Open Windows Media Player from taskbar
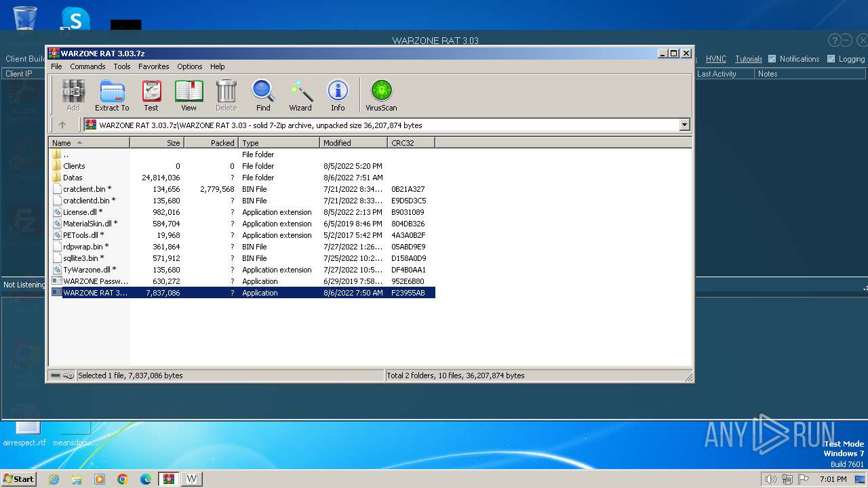This screenshot has height=488, width=868. (x=100, y=479)
